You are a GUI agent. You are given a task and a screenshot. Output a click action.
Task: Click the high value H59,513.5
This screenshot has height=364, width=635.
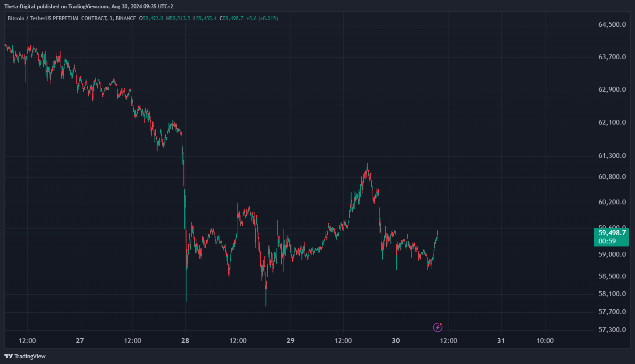(178, 18)
